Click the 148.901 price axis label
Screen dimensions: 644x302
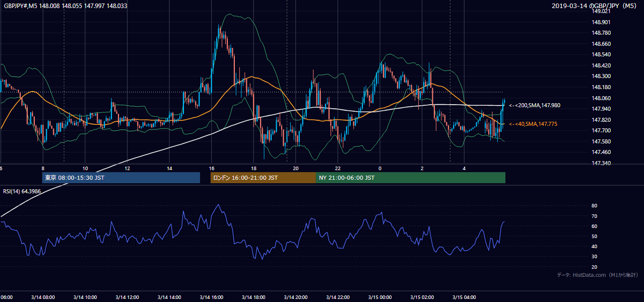click(x=602, y=22)
